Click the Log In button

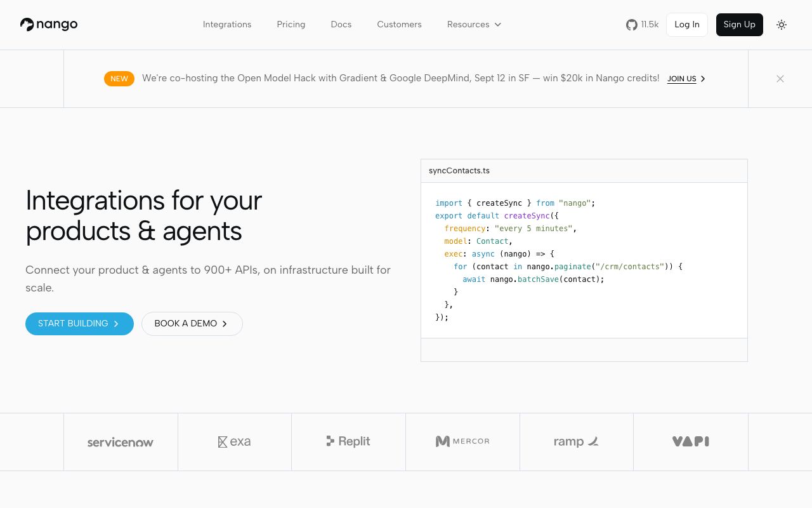pos(687,25)
